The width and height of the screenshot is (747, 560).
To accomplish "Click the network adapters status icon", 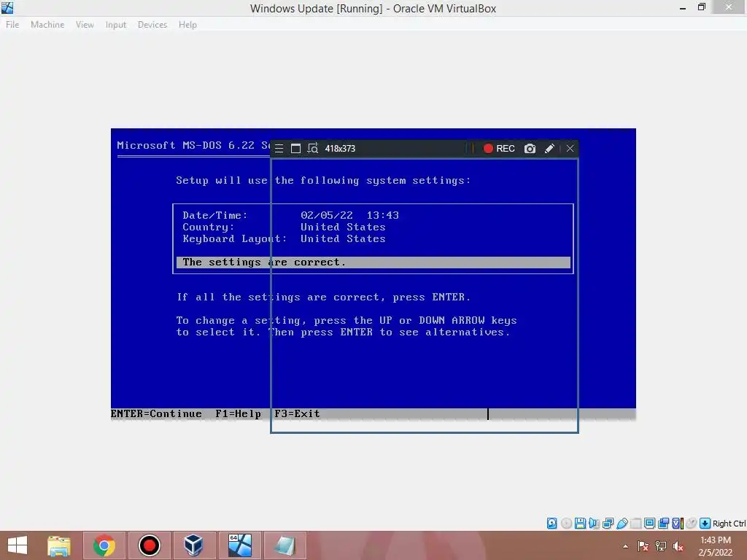I will 608,524.
